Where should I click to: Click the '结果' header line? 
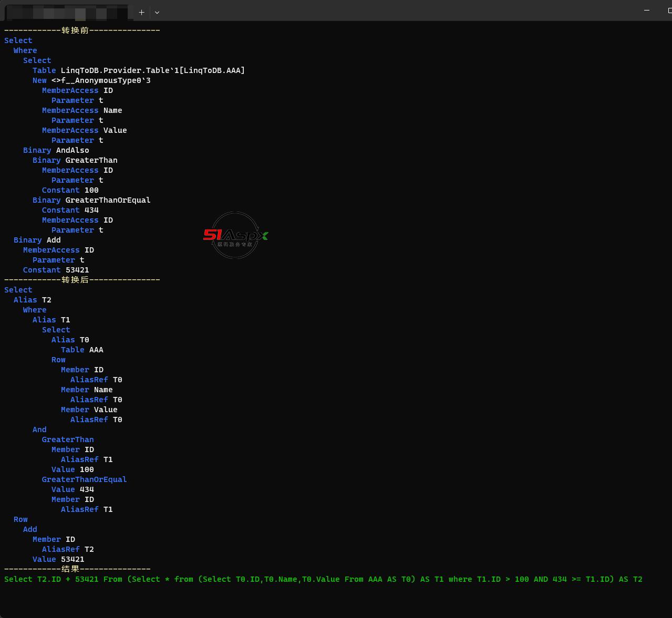click(77, 569)
